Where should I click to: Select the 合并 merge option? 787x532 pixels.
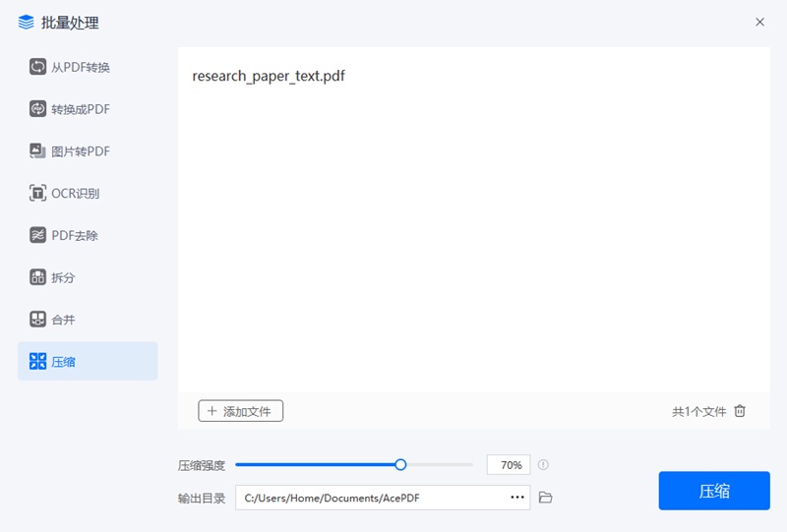88,320
